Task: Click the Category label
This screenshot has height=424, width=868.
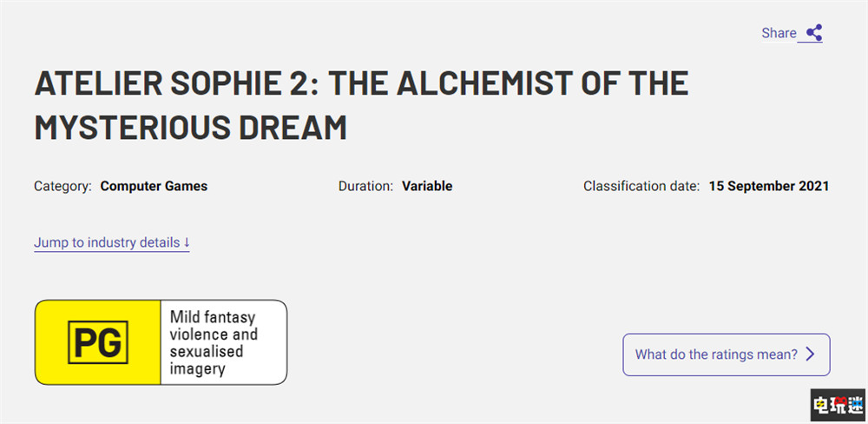Action: click(x=62, y=186)
